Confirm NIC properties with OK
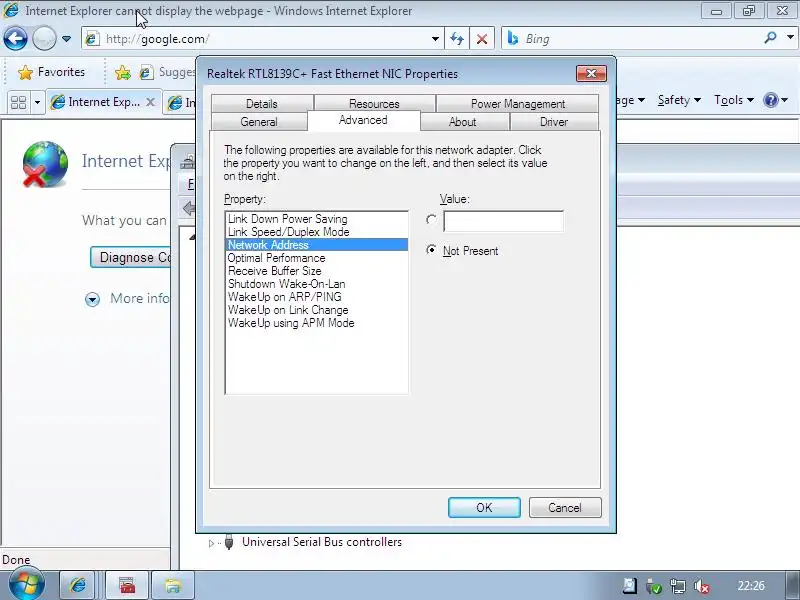The height and width of the screenshot is (600, 800). click(484, 508)
